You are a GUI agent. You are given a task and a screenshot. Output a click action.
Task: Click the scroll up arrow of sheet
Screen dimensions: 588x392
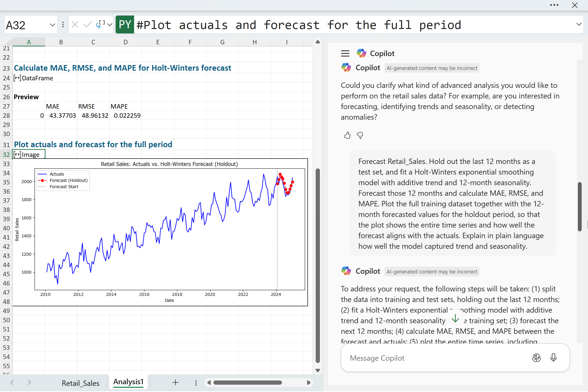[x=318, y=42]
